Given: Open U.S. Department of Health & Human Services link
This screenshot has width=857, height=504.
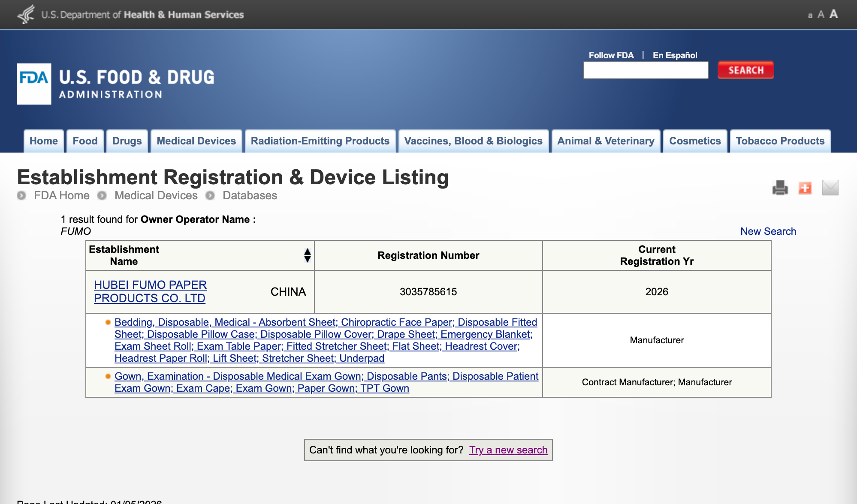Looking at the screenshot, I should coord(142,15).
